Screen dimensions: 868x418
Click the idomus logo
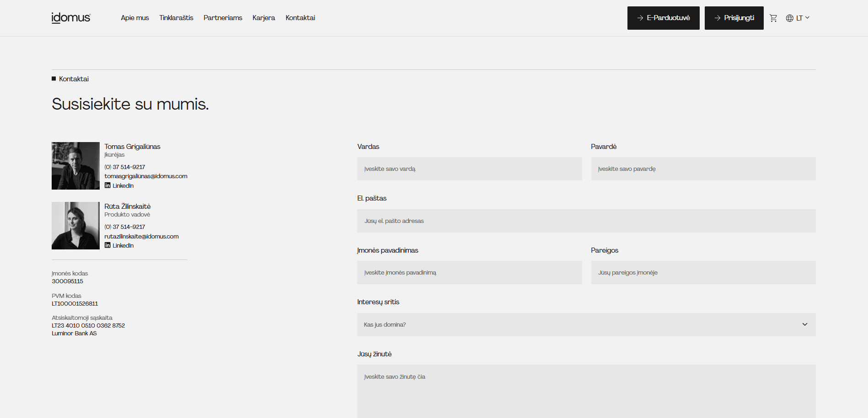pyautogui.click(x=71, y=18)
